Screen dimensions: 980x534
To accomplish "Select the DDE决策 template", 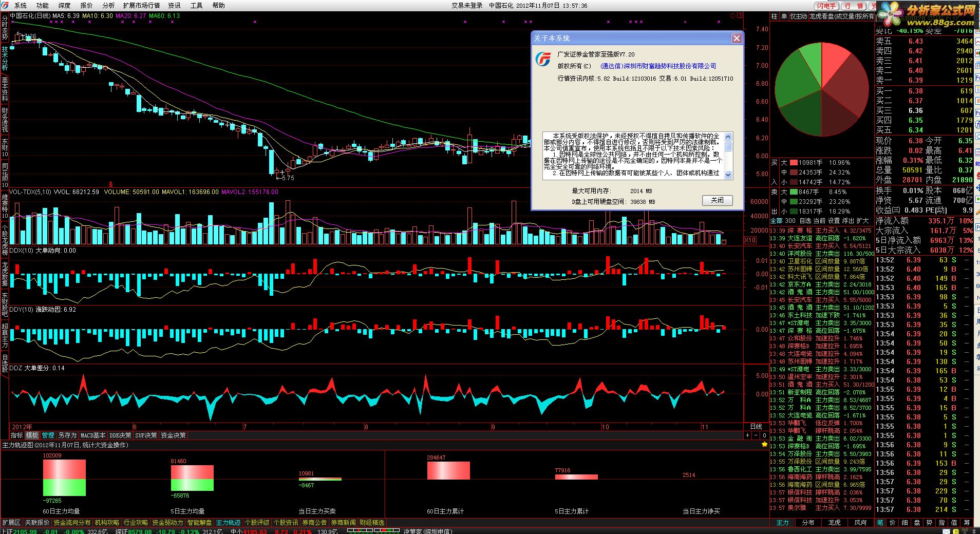I will pyautogui.click(x=120, y=435).
